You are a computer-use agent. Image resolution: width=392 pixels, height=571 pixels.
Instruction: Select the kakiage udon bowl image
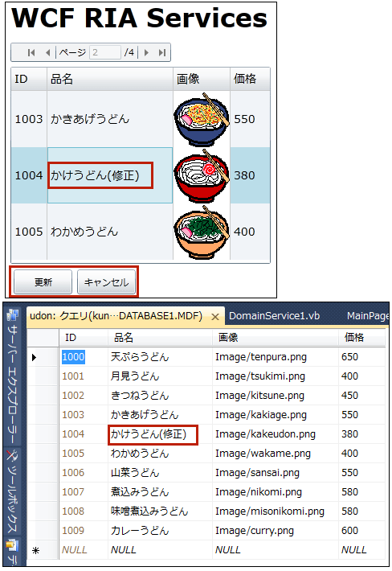[202, 119]
